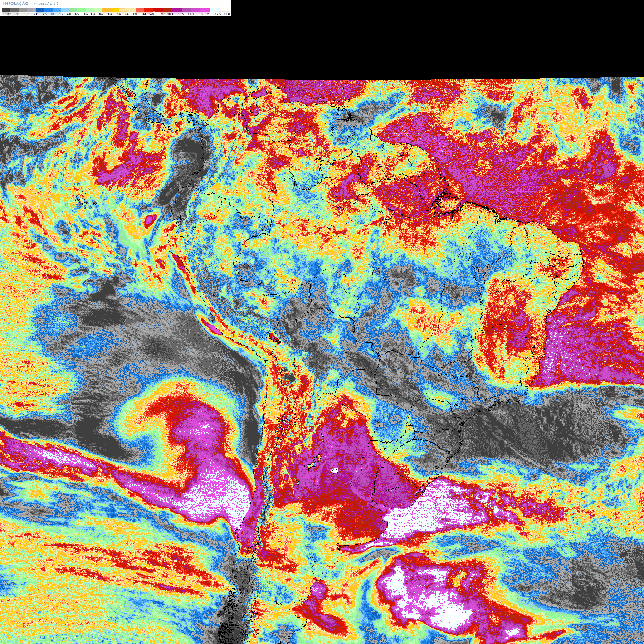Click the 4.0 legend scale label
Viewport: 644px width, 644px height.
[x=69, y=14]
